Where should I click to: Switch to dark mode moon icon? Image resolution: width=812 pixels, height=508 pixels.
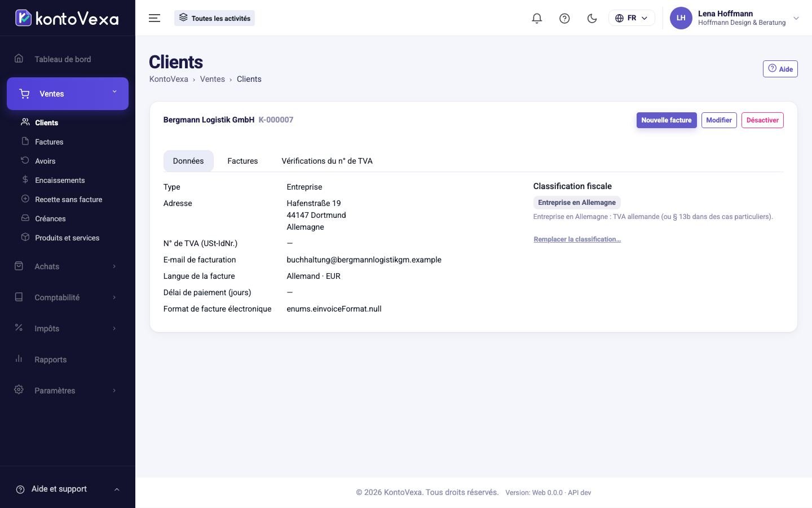(x=592, y=18)
